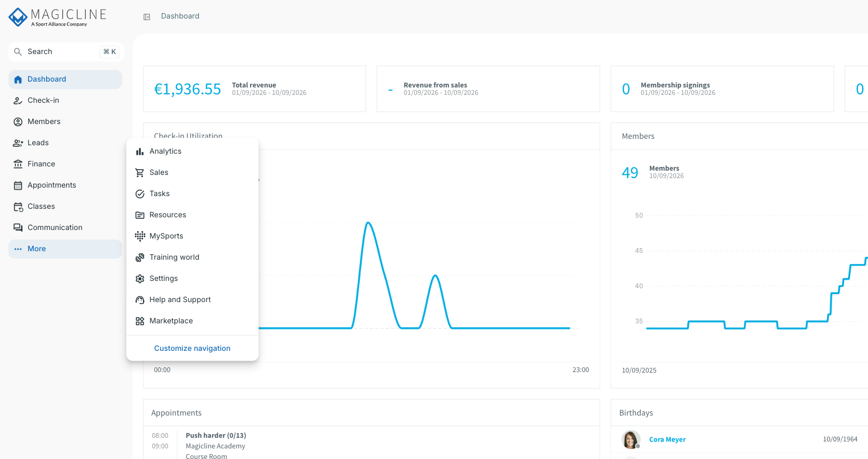Click the Tasks checkmark icon
Screen dimensions: 868x459
[x=140, y=194]
